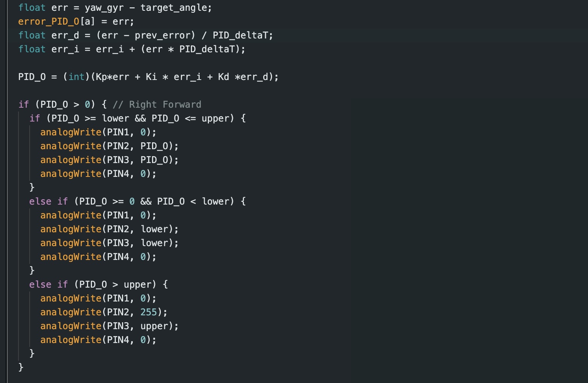The image size is (588, 383).
Task: Click the Right Forward comment
Action: pyautogui.click(x=157, y=105)
